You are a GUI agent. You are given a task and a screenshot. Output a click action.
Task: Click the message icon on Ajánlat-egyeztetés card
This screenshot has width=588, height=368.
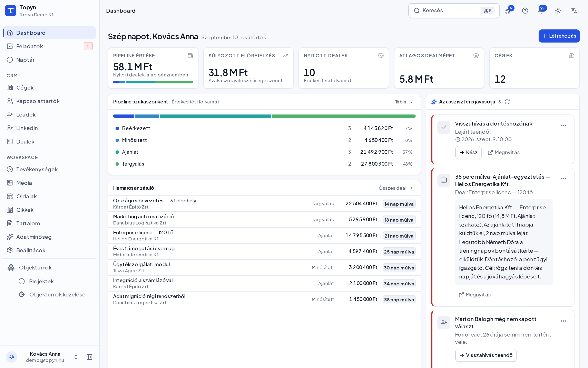coord(444,180)
